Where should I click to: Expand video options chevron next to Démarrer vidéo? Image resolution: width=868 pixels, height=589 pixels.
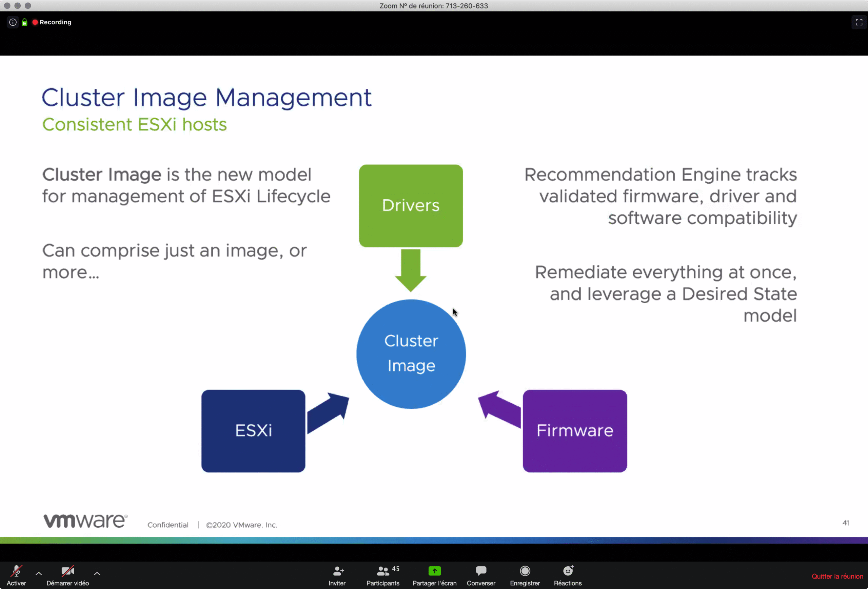97,573
